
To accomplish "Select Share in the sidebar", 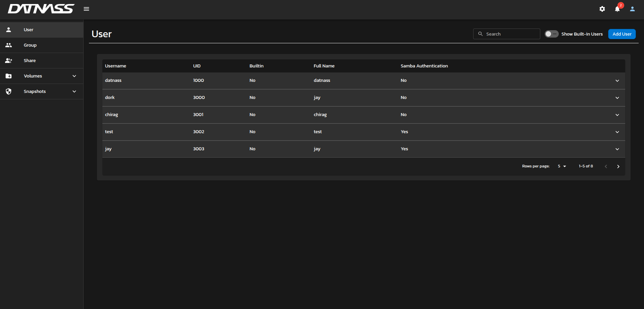I will coord(30,61).
